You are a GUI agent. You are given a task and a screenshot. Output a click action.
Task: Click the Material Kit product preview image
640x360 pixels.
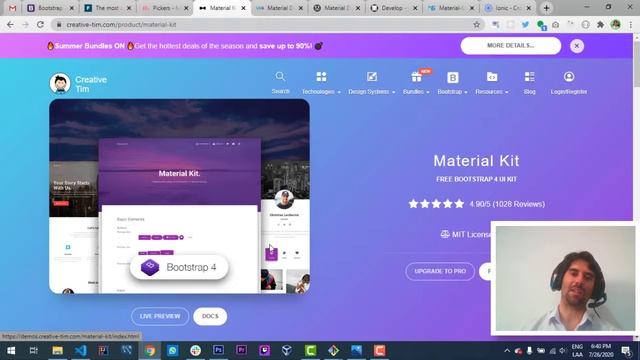[x=179, y=196]
